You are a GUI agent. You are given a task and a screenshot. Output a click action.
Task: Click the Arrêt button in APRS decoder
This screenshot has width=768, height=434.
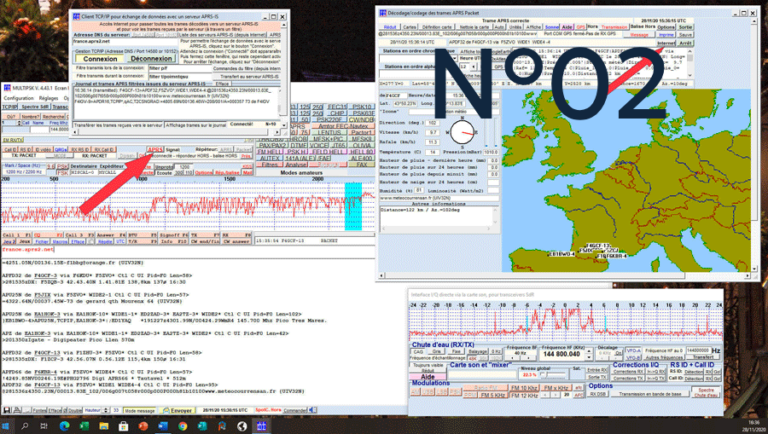(685, 43)
